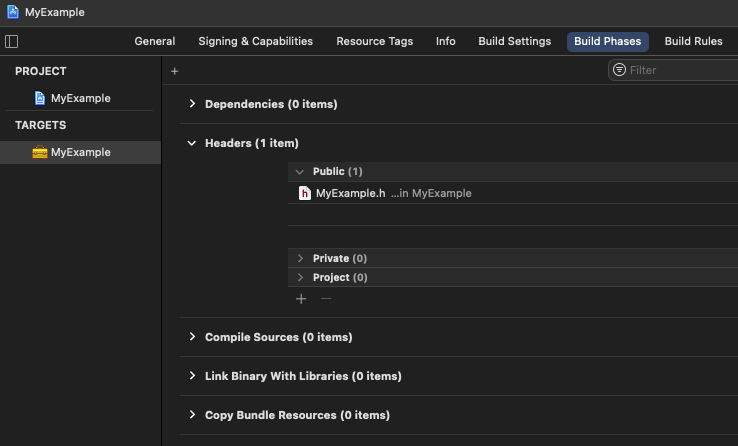738x446 pixels.
Task: Click the MyExample.h header file icon
Action: pos(305,193)
